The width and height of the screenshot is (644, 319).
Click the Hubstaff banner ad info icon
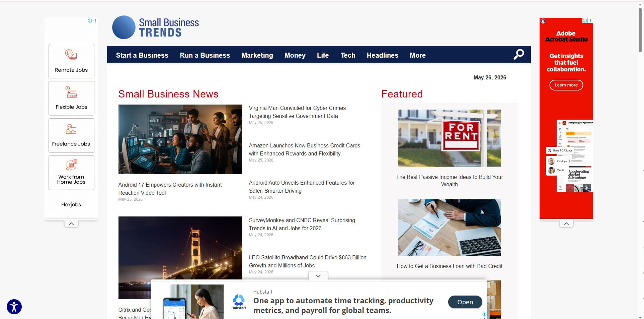[x=484, y=314]
